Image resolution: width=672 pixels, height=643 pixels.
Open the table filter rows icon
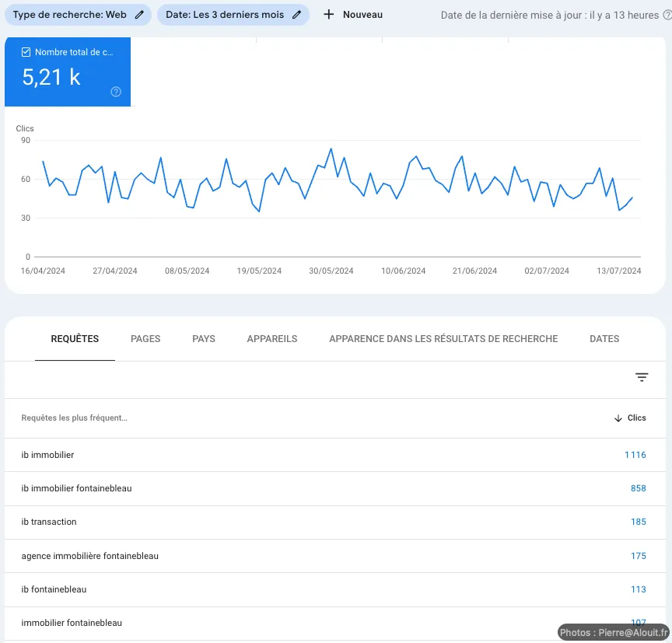click(642, 377)
